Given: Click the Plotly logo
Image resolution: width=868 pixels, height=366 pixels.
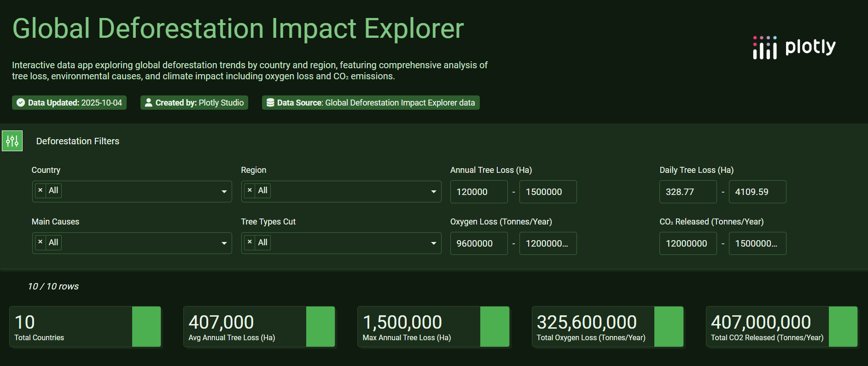Looking at the screenshot, I should point(794,47).
